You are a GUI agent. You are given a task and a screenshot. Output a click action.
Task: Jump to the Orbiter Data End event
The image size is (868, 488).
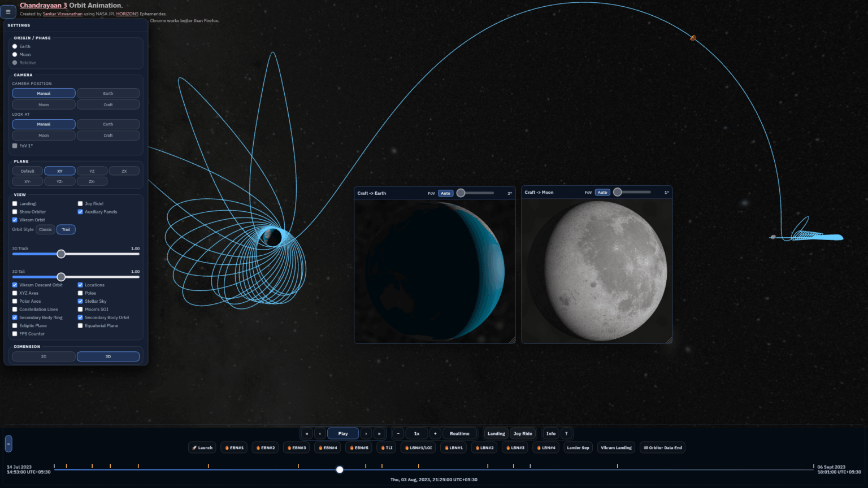662,447
